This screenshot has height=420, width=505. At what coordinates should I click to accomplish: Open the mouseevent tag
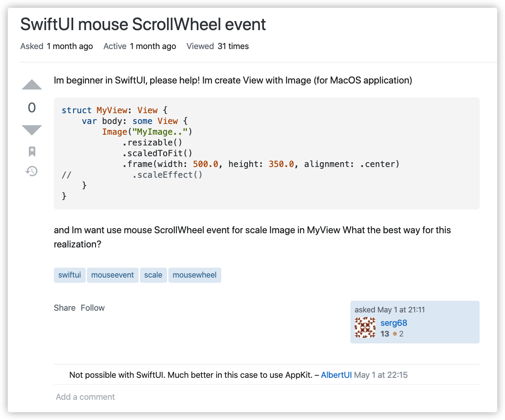pyautogui.click(x=113, y=275)
